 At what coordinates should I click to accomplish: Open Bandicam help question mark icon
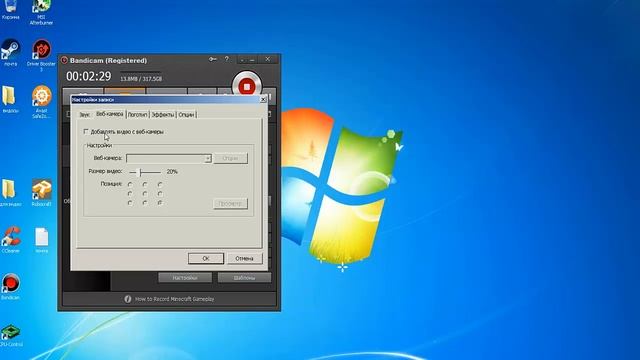point(227,60)
